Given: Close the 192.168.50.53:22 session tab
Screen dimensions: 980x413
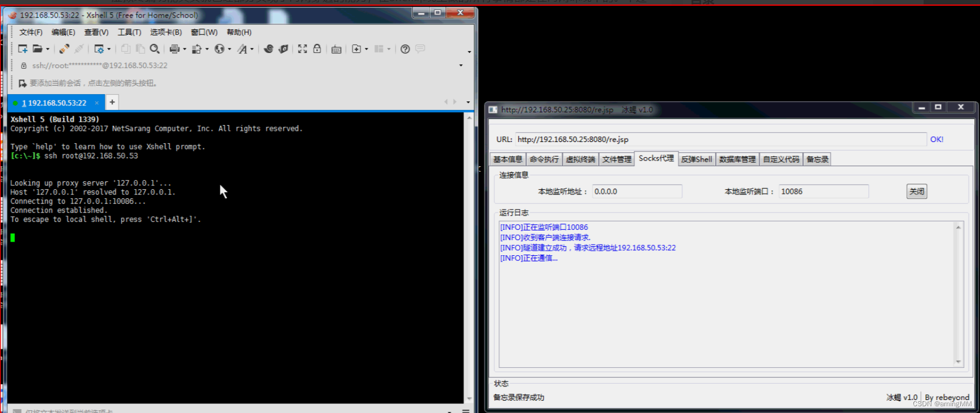Looking at the screenshot, I should click(97, 103).
